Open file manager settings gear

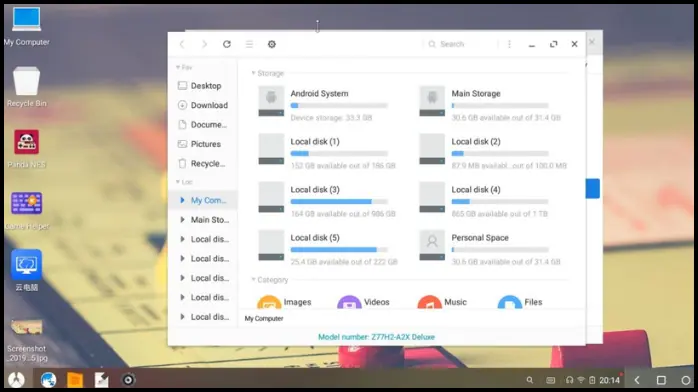[x=272, y=44]
